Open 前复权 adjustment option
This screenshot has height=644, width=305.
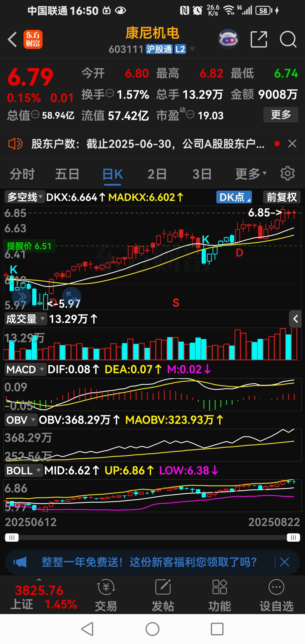pos(282,197)
